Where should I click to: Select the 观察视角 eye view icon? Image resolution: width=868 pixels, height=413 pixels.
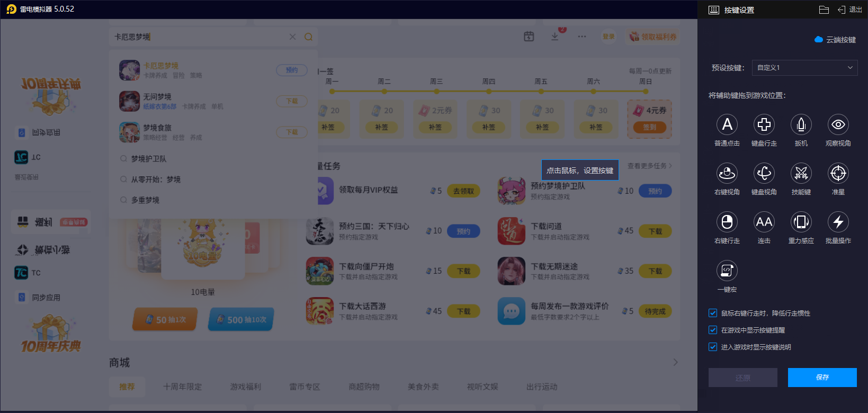coord(838,124)
